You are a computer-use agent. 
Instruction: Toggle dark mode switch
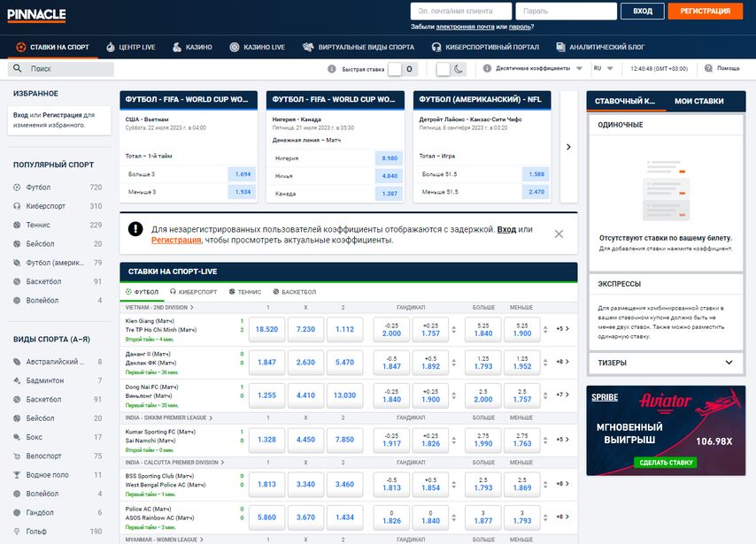pyautogui.click(x=451, y=69)
